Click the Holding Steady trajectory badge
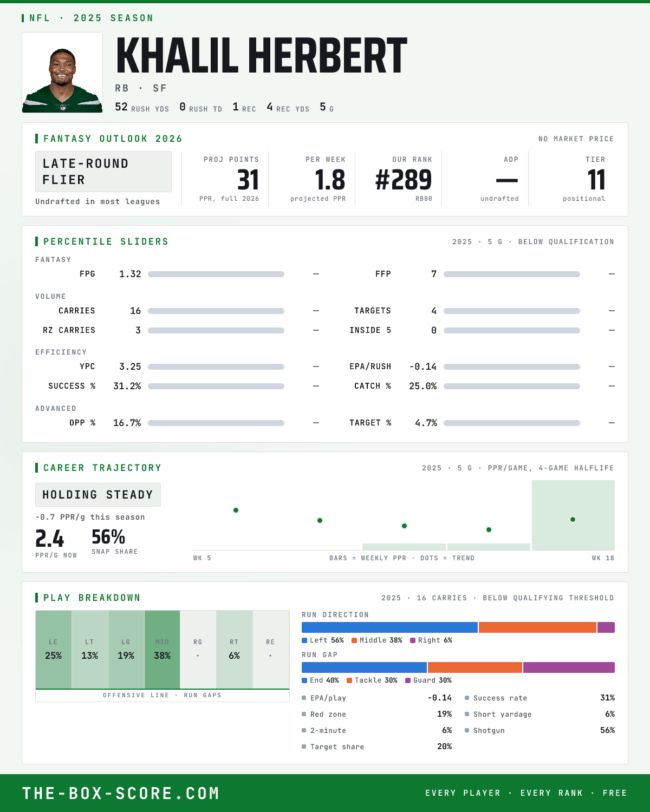This screenshot has width=650, height=812. click(x=98, y=495)
